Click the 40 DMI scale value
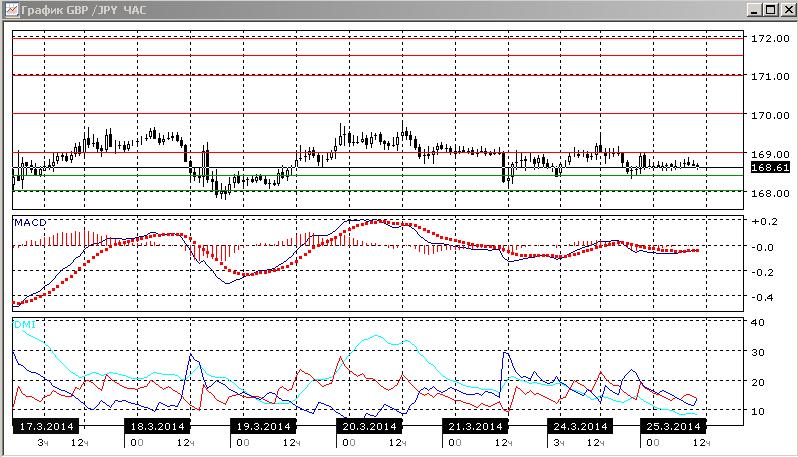798x457 pixels. tap(758, 323)
